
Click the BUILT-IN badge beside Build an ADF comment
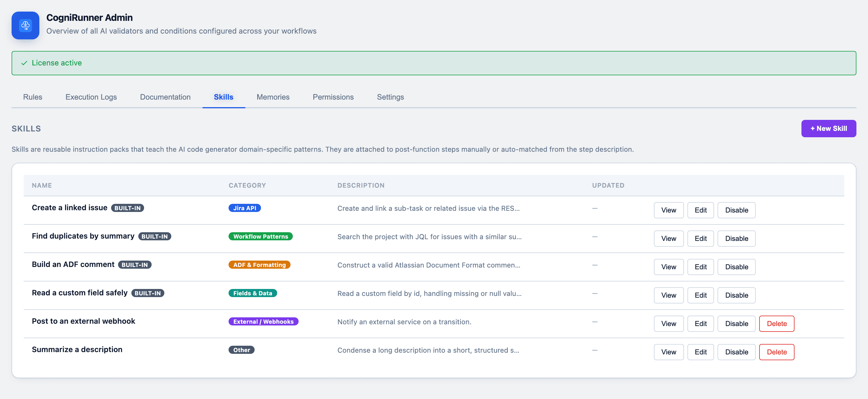(135, 265)
